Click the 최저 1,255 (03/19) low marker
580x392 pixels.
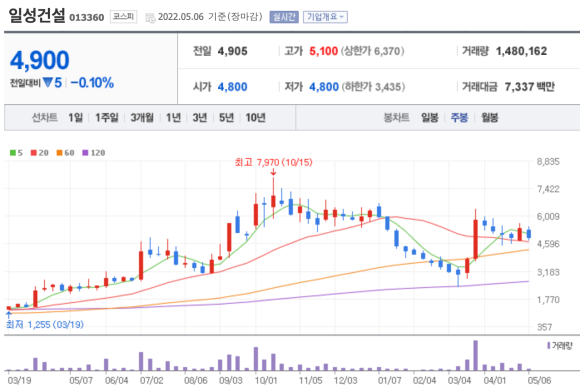(45, 325)
